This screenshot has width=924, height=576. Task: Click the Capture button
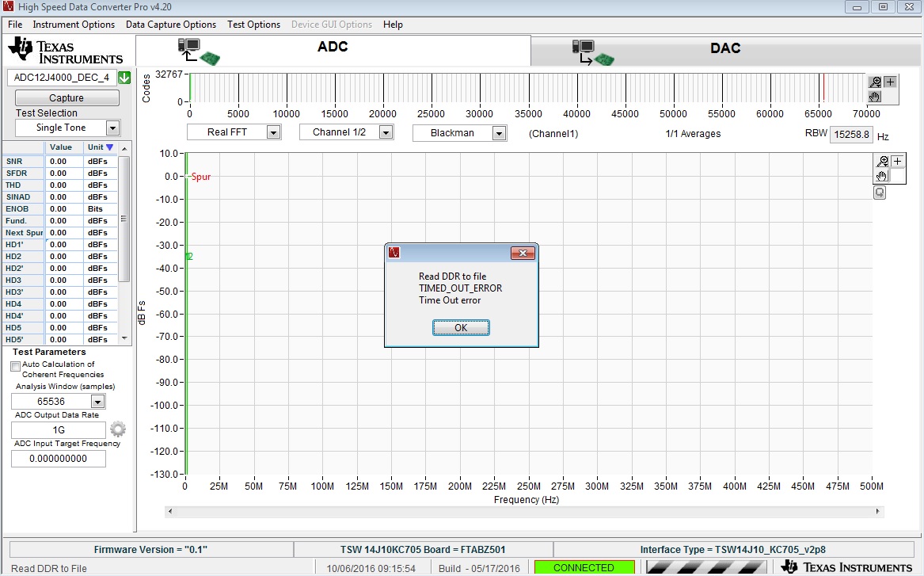[x=67, y=98]
